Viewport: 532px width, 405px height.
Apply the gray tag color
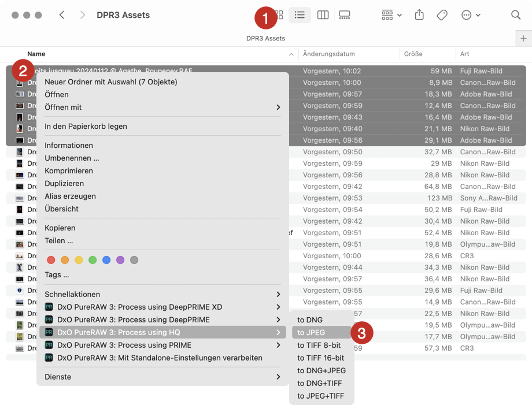(134, 260)
